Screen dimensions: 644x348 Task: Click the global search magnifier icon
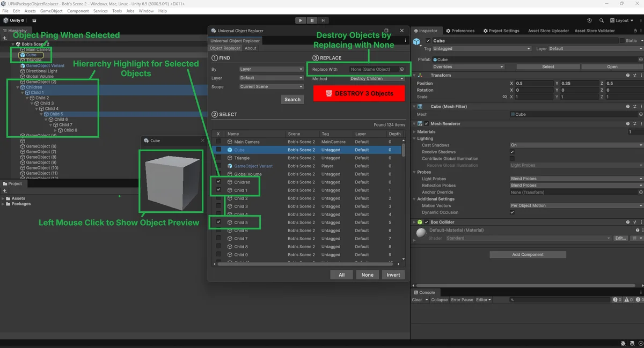601,20
